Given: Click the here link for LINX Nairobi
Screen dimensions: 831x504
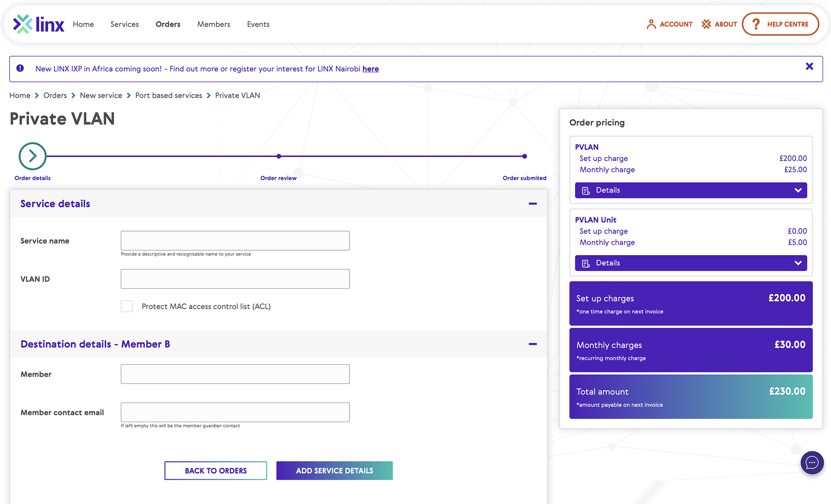Looking at the screenshot, I should coord(371,69).
